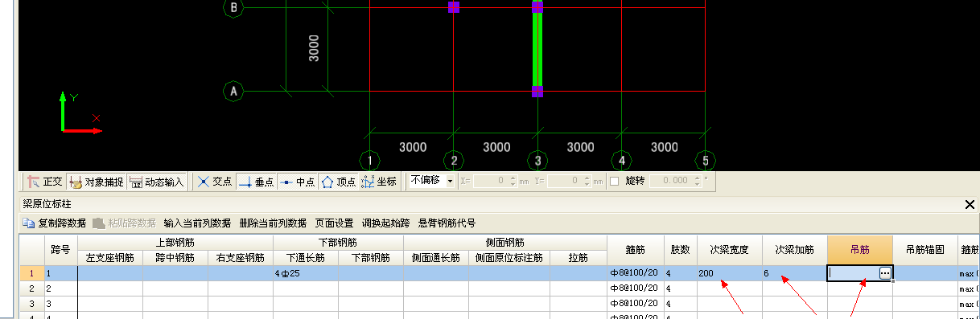Open 悬臂钢筋代号 cantilever rebar codes

click(x=447, y=223)
